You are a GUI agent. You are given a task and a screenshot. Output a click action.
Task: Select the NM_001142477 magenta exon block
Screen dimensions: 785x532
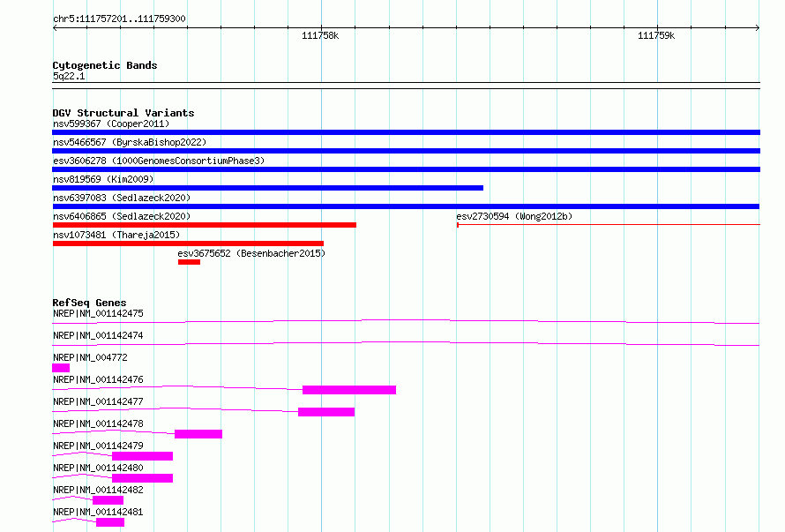tap(326, 412)
